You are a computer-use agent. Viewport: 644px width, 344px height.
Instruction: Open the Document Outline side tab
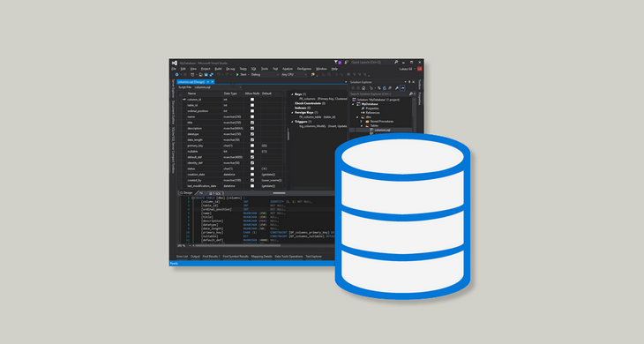pos(173,112)
